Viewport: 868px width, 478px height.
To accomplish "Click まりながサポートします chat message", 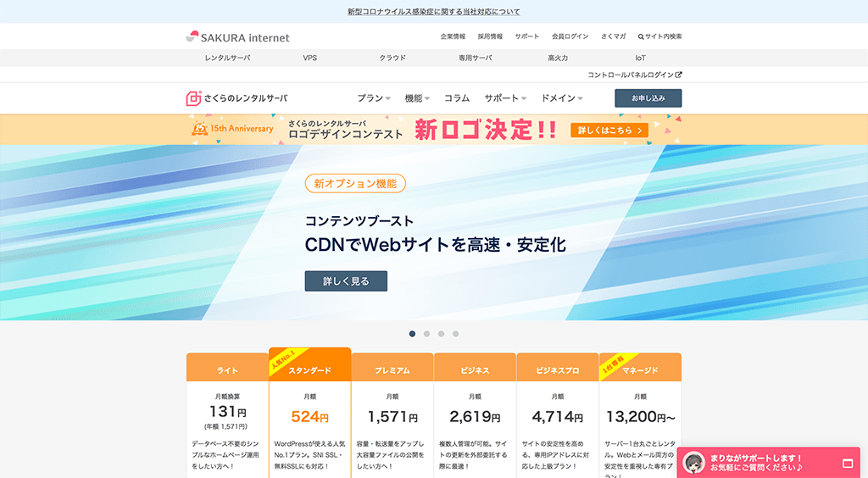I will click(x=756, y=458).
